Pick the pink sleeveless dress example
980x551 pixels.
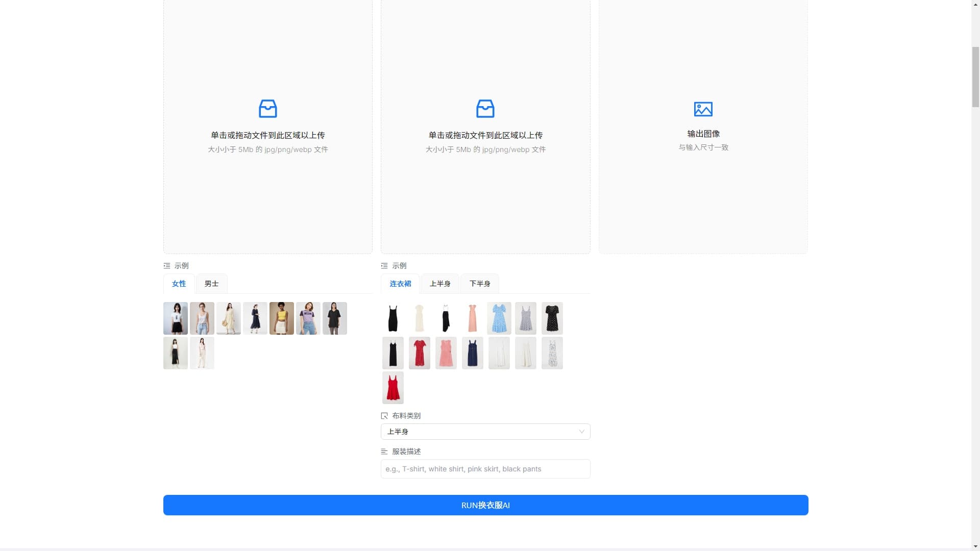pos(446,353)
